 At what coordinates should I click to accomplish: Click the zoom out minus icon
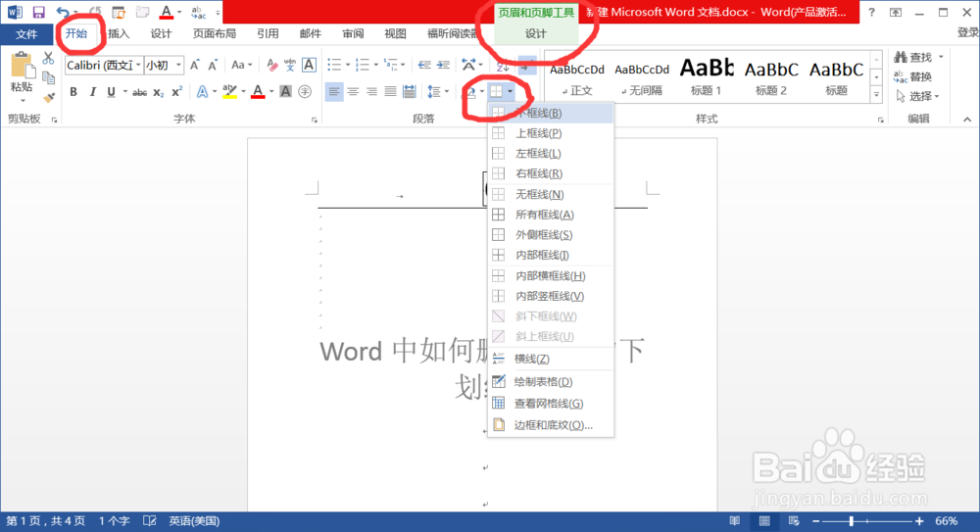[815, 521]
